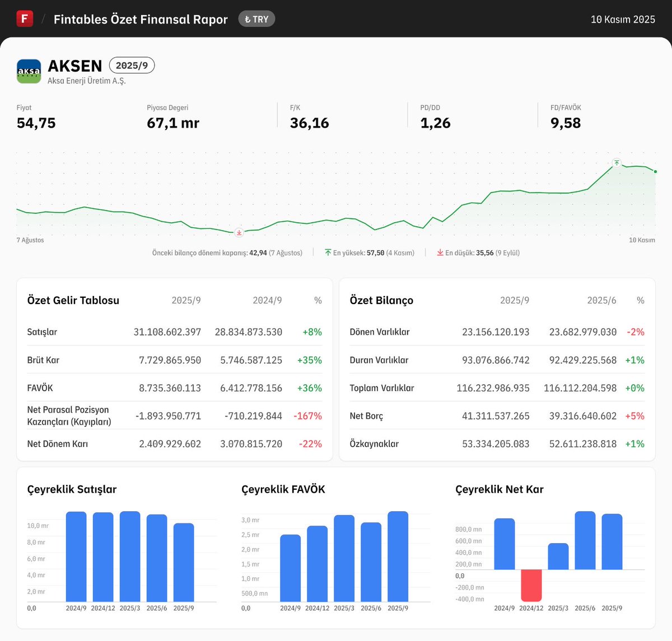Image resolution: width=672 pixels, height=641 pixels.
Task: Click the Fintables F logo icon
Action: click(25, 18)
